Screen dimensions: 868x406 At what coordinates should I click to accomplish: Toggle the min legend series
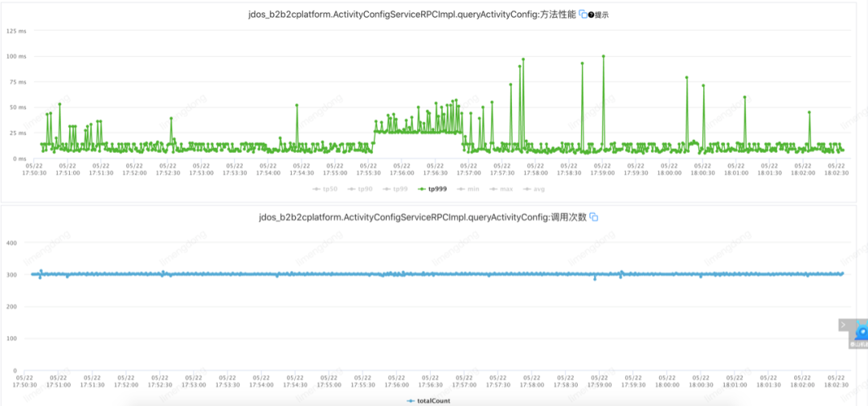point(468,189)
